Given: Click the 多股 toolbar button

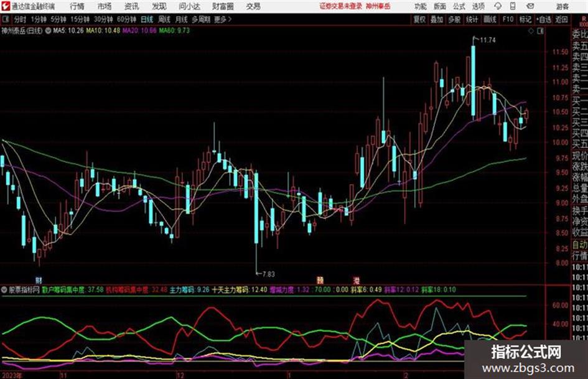Looking at the screenshot, I should pyautogui.click(x=454, y=19).
